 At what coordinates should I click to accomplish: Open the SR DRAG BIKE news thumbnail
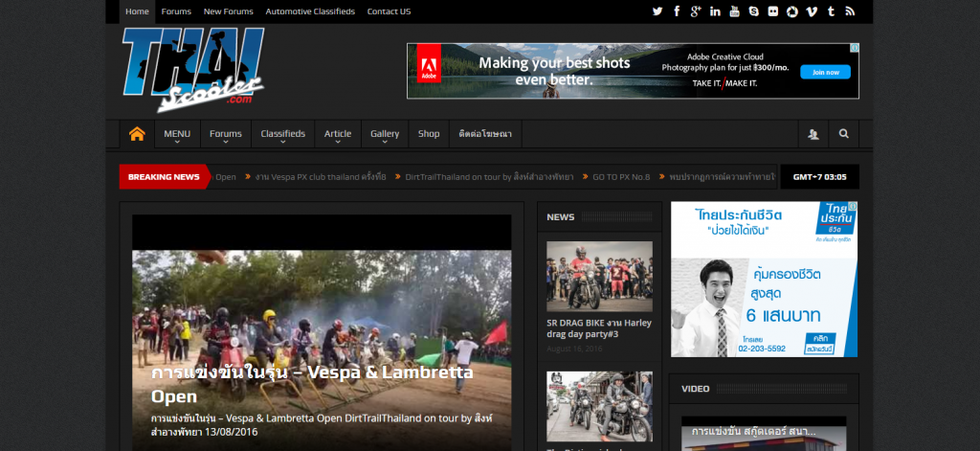(599, 277)
